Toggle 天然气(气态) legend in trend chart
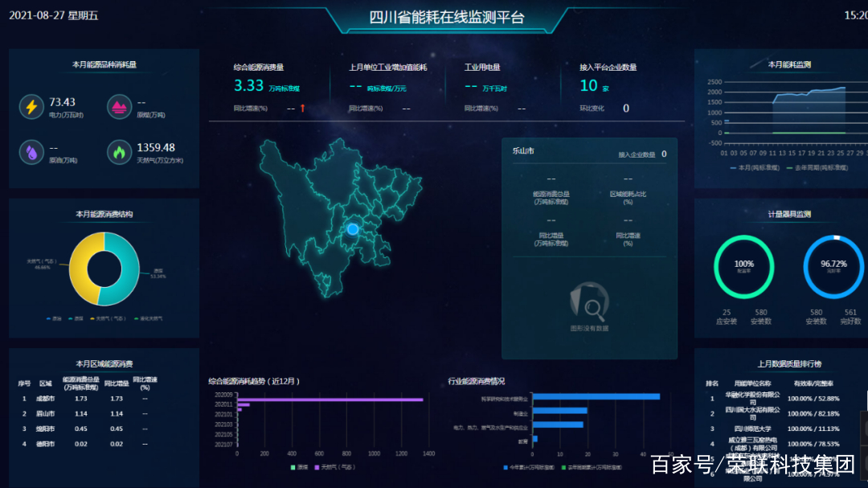The image size is (868, 488). 334,468
